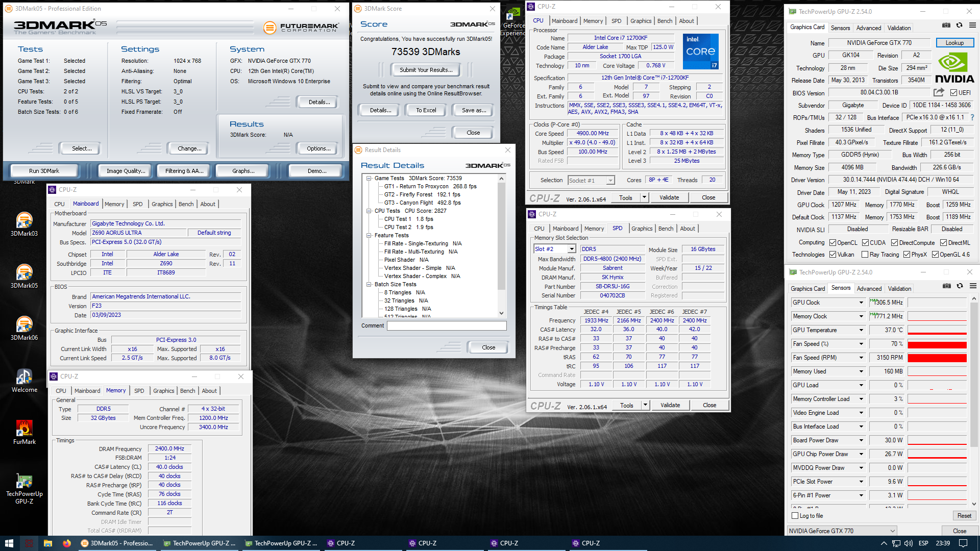Click Submit Your Results button

426,70
